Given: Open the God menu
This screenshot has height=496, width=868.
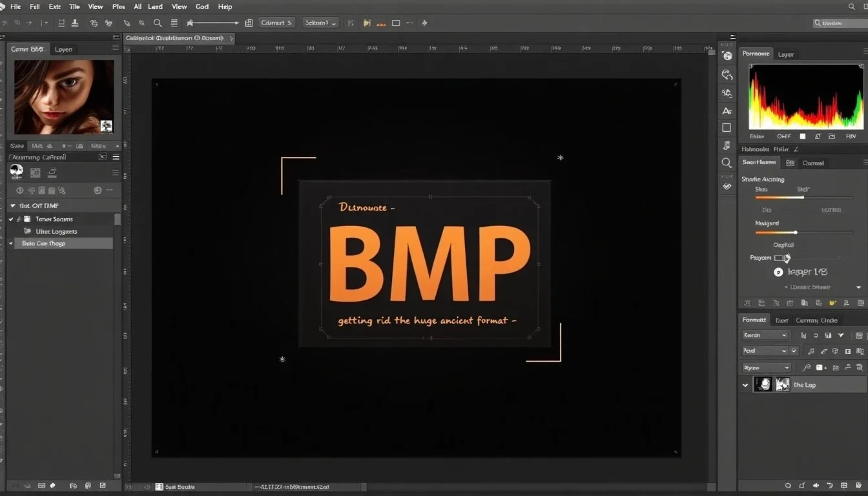Looking at the screenshot, I should coord(202,6).
